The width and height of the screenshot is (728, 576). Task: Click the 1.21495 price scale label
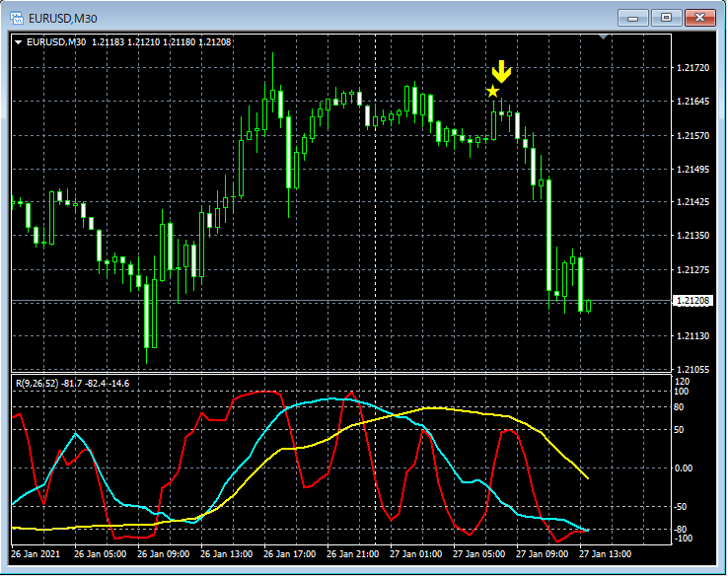(693, 169)
